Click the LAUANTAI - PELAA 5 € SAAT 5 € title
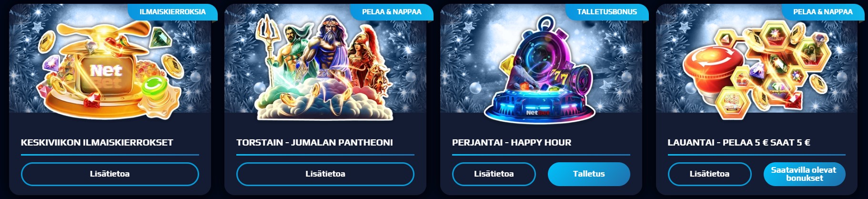Viewport: 868px width, 199px height. pos(739,142)
